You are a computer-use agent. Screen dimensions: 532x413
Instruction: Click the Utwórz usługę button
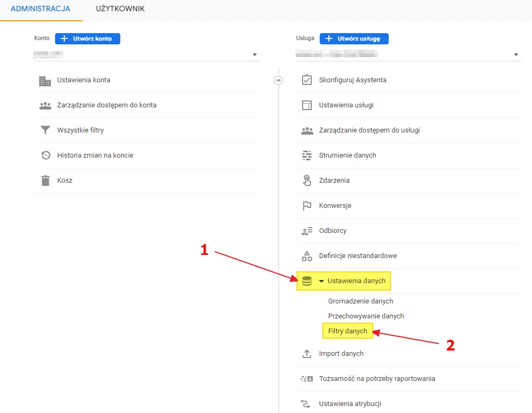pos(354,38)
